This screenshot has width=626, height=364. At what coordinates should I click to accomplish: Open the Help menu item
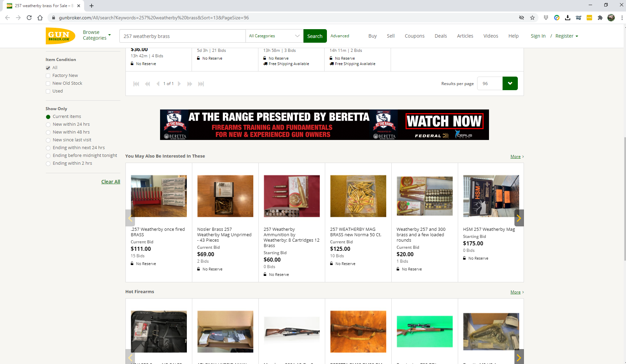tap(513, 36)
